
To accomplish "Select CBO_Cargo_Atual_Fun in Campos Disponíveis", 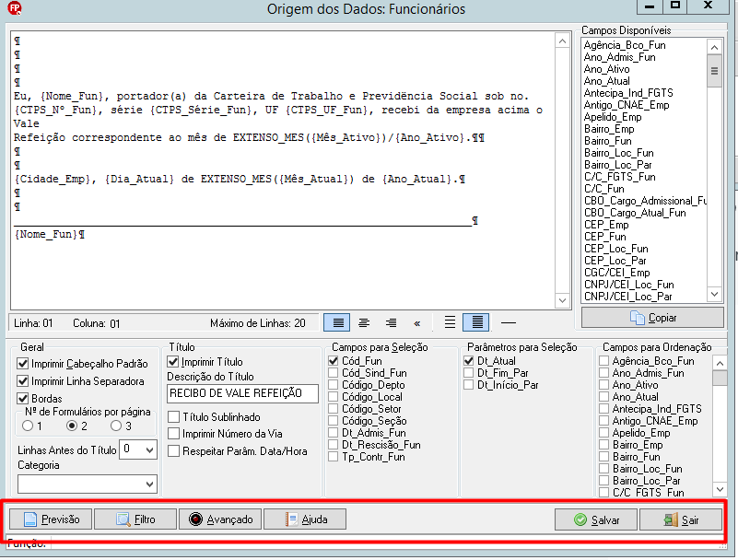I will [x=635, y=213].
